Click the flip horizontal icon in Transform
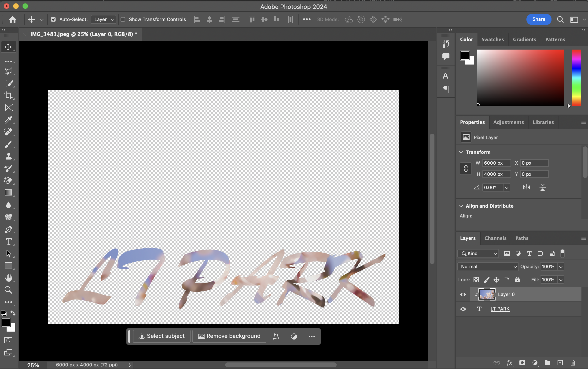The width and height of the screenshot is (588, 369). click(526, 187)
